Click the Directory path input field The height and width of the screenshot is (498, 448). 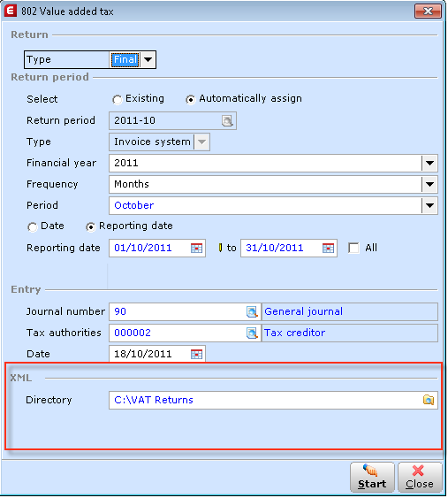[x=273, y=400]
